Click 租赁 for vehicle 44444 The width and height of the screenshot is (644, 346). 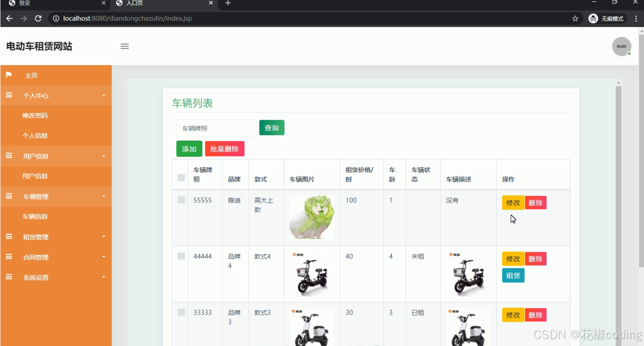click(513, 275)
